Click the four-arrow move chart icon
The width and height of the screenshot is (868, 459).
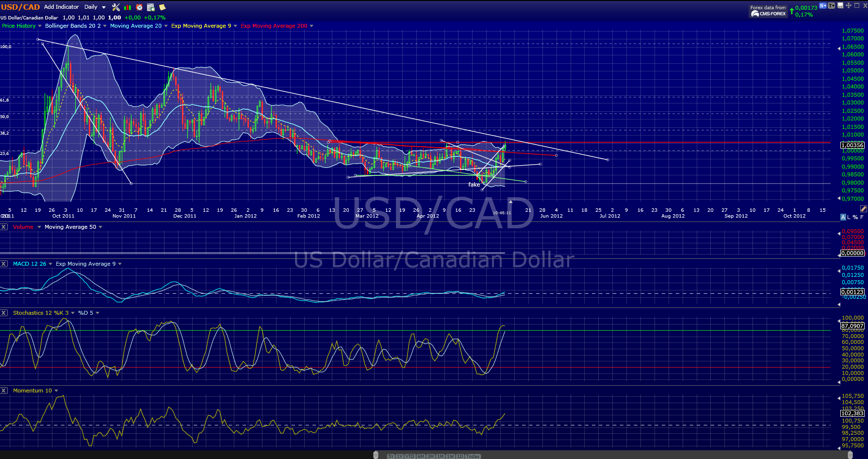pyautogui.click(x=849, y=6)
